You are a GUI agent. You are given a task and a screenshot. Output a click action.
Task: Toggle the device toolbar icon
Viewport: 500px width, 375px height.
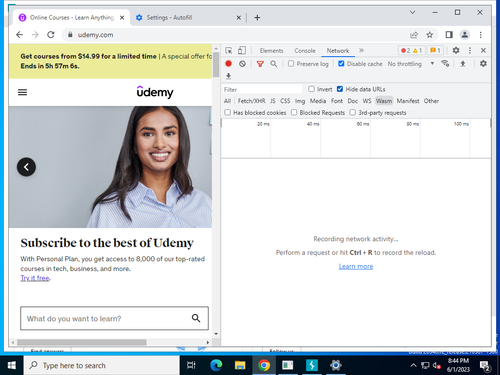[x=242, y=51]
